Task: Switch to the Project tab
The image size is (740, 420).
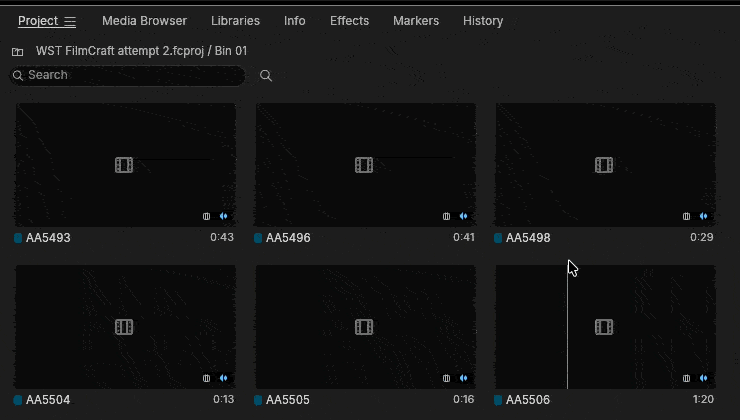Action: [x=38, y=21]
